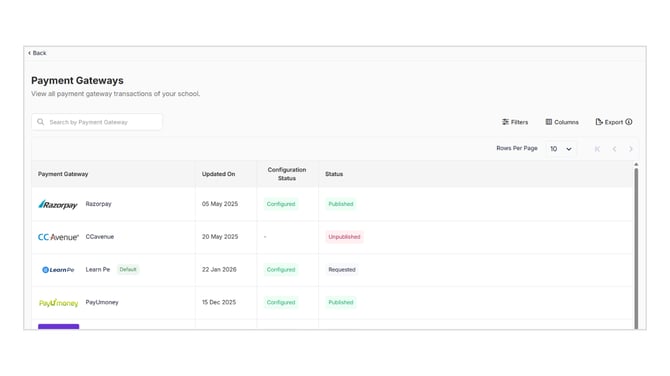
Task: Jump to the first page arrow
Action: coord(597,149)
